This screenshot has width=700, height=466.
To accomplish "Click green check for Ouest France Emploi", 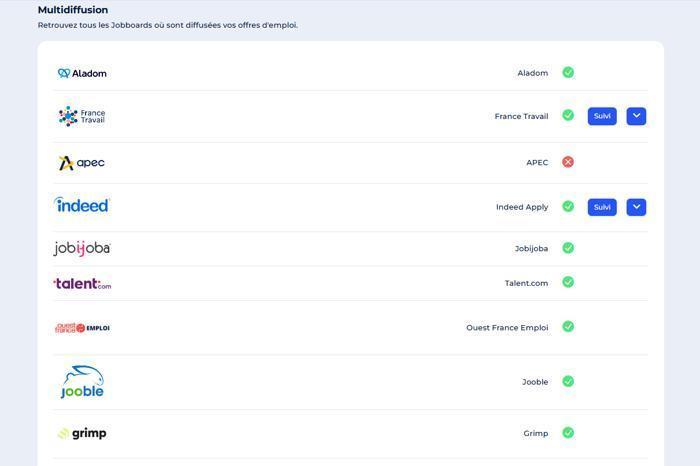I will click(x=568, y=327).
